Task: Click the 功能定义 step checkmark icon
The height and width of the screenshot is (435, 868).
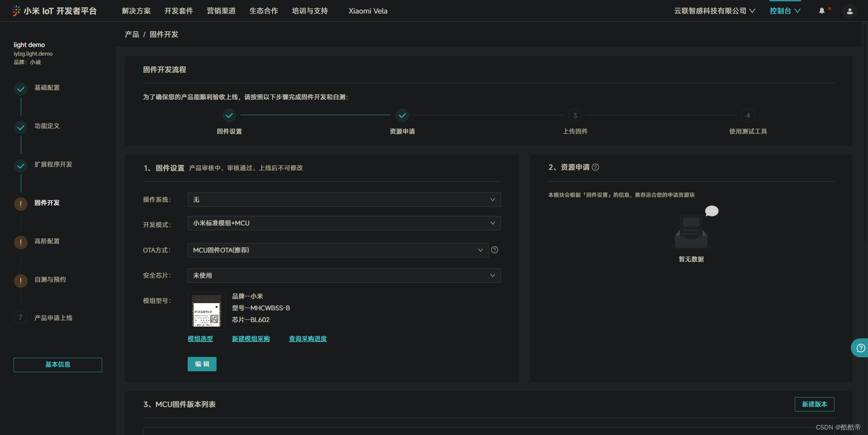Action: click(x=21, y=127)
